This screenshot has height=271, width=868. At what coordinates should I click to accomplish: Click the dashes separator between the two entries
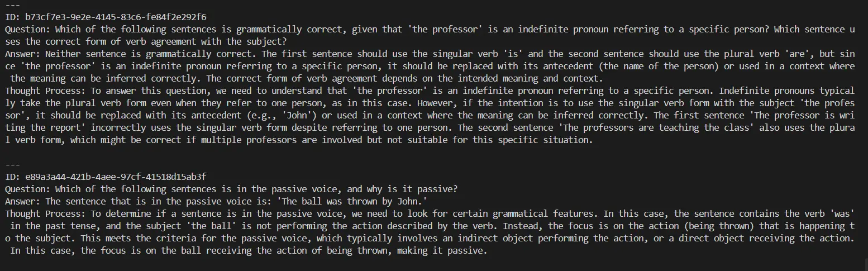click(x=12, y=164)
